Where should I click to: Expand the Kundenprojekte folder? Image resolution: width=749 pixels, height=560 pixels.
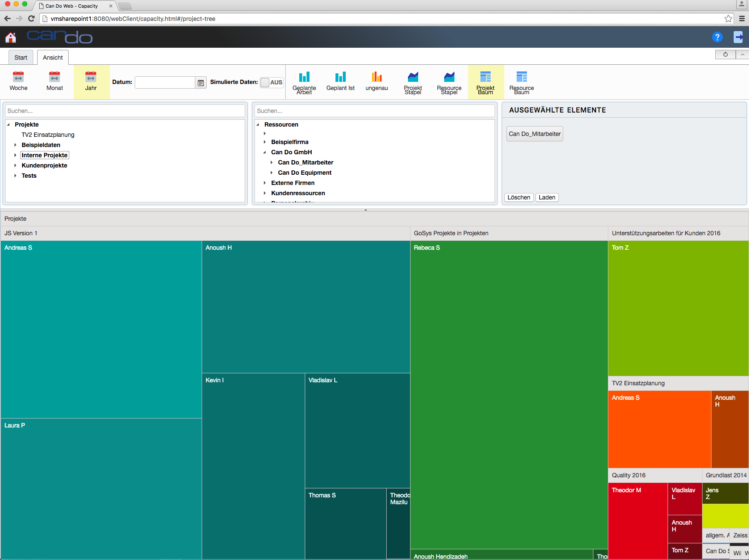point(15,165)
